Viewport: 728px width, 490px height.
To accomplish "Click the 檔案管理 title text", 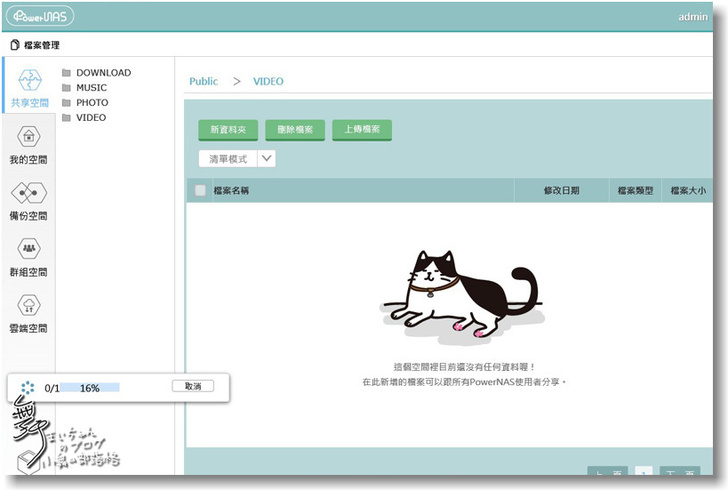I will coord(42,45).
